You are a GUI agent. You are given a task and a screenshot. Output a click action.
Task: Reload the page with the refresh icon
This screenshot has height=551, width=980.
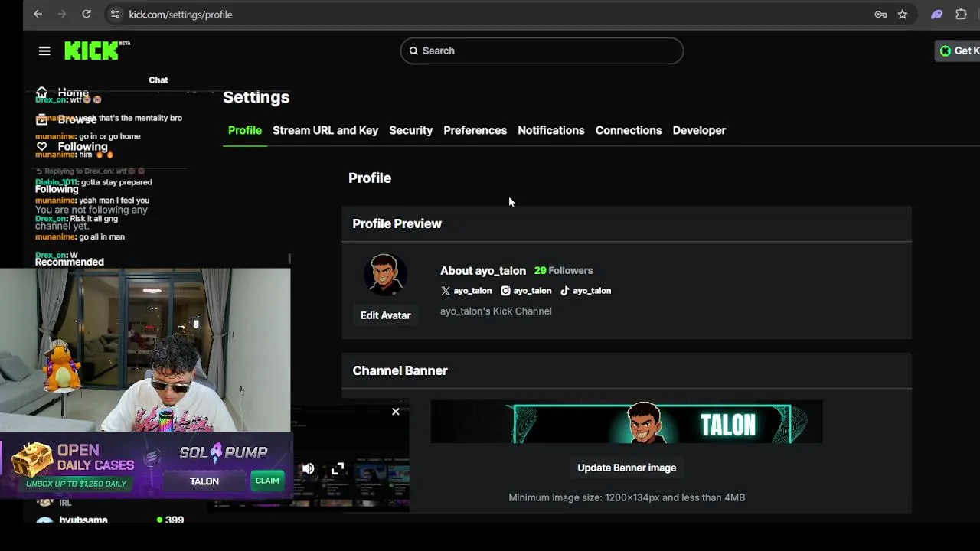point(87,14)
